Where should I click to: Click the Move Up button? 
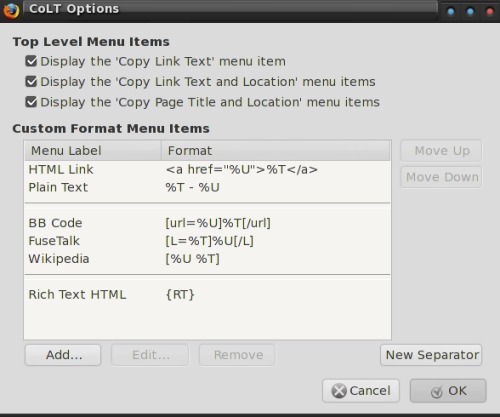pos(441,151)
